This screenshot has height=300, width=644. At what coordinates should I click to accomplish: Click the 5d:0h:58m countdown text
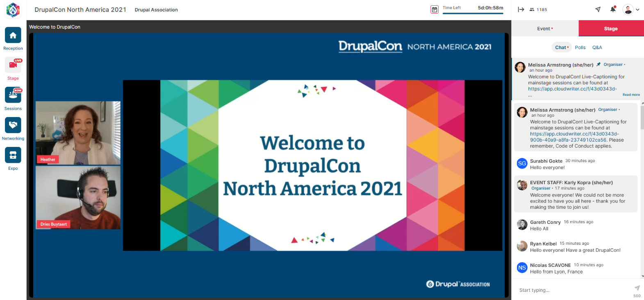(x=490, y=8)
